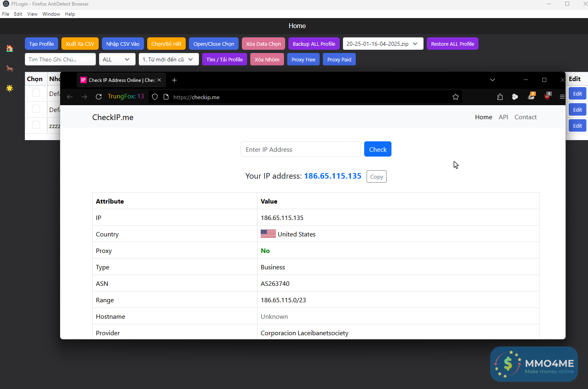Tick the checkbox in the first profile row
This screenshot has width=588, height=389.
(x=36, y=93)
